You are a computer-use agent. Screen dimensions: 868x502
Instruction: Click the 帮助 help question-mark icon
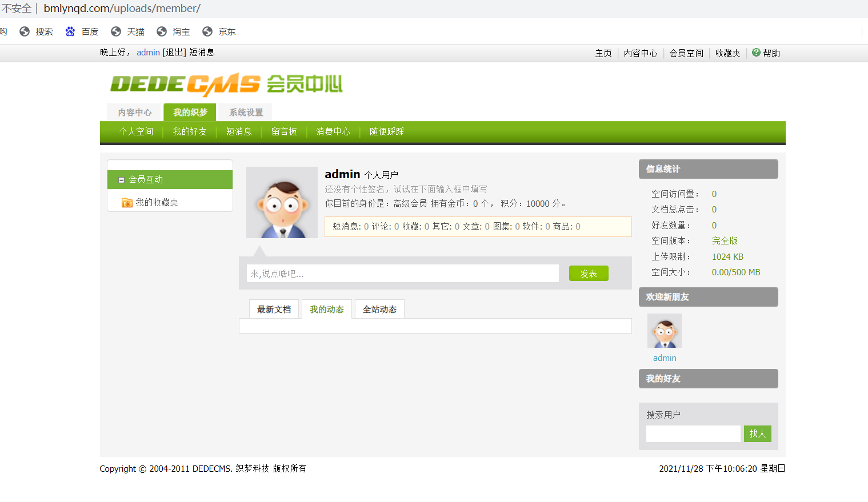point(755,53)
